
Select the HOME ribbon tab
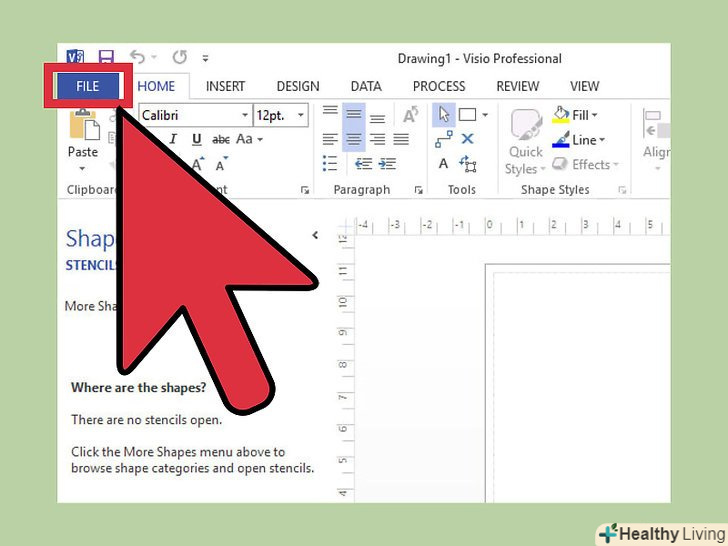pyautogui.click(x=156, y=86)
